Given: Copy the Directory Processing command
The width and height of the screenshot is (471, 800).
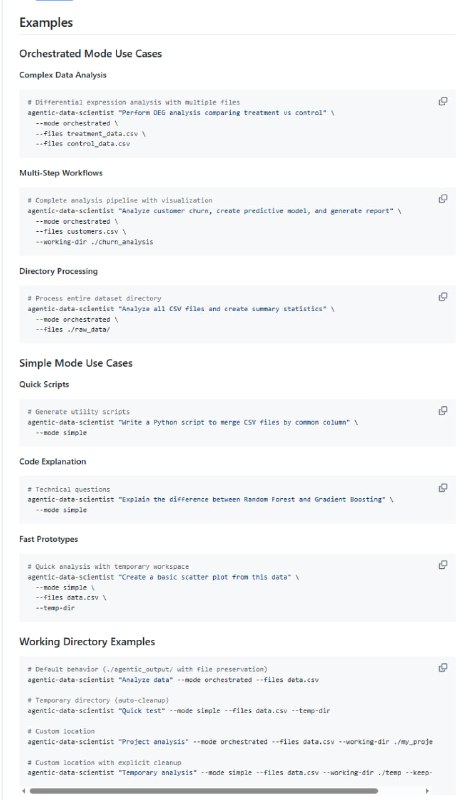Looking at the screenshot, I should (443, 297).
